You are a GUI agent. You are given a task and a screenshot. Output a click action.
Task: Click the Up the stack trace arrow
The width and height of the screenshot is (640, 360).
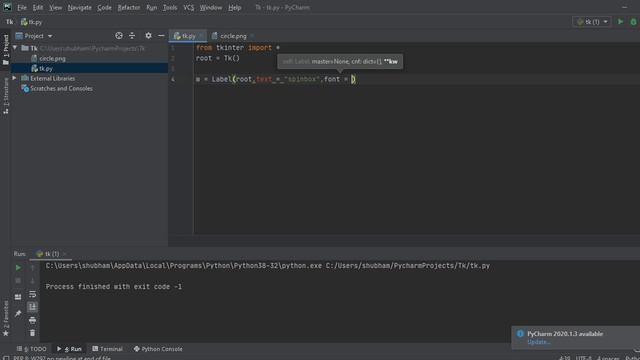pos(33,268)
